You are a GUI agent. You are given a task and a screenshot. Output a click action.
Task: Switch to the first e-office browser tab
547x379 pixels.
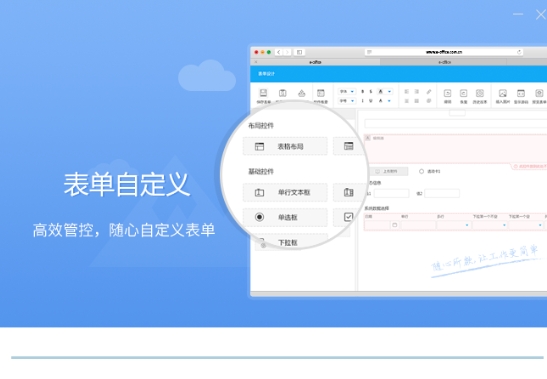(x=315, y=62)
